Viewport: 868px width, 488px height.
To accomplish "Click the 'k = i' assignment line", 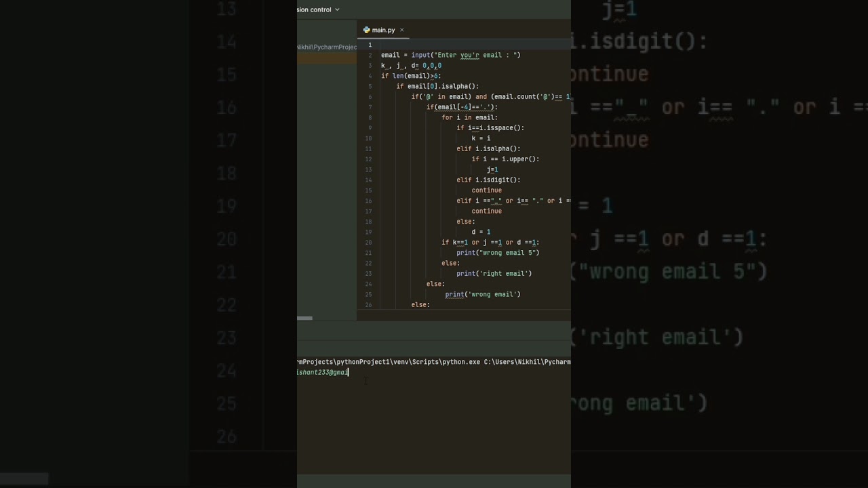I will tap(481, 138).
